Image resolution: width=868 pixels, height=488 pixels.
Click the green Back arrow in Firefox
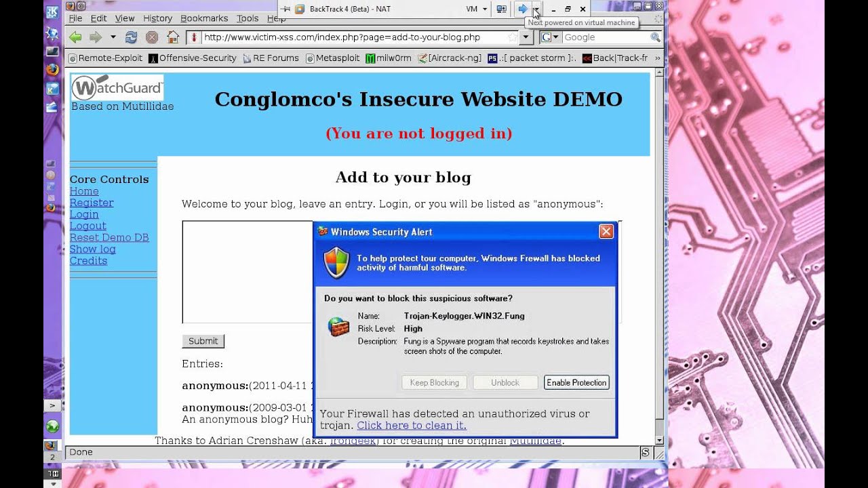point(75,37)
